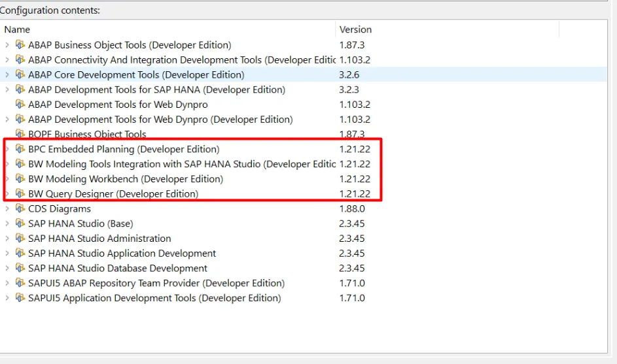Click the BW Modeling Workbench feature icon
The width and height of the screenshot is (617, 364).
coord(20,178)
